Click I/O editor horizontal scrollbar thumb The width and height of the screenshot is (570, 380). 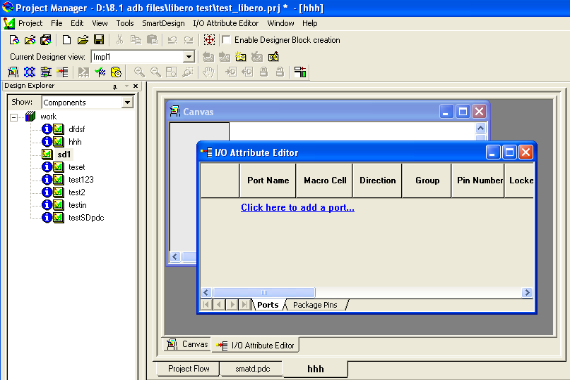click(x=264, y=292)
